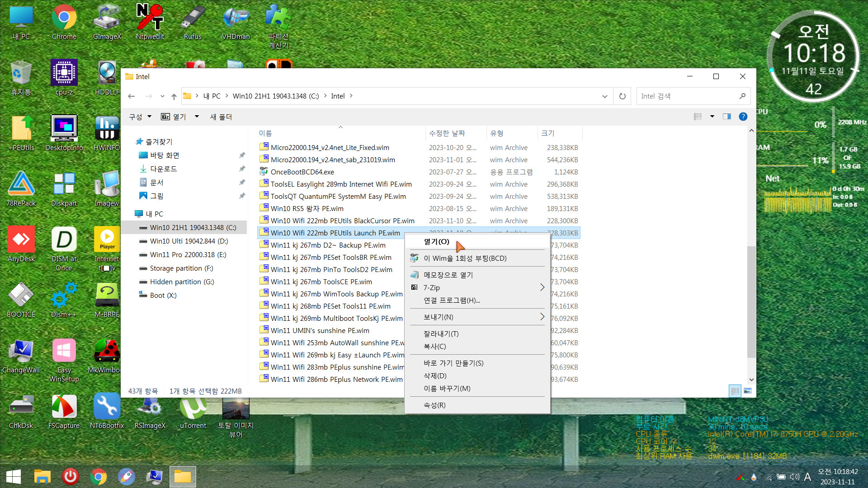The width and height of the screenshot is (868, 488).
Task: Select 이름 바꾸기(M) menu entry
Action: [477, 388]
